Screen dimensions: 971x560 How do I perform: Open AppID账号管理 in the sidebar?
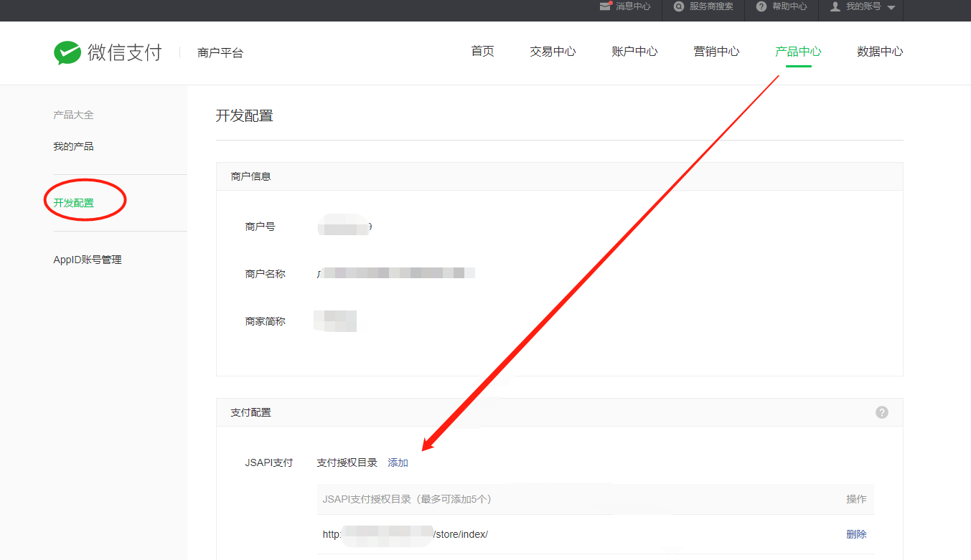[88, 260]
